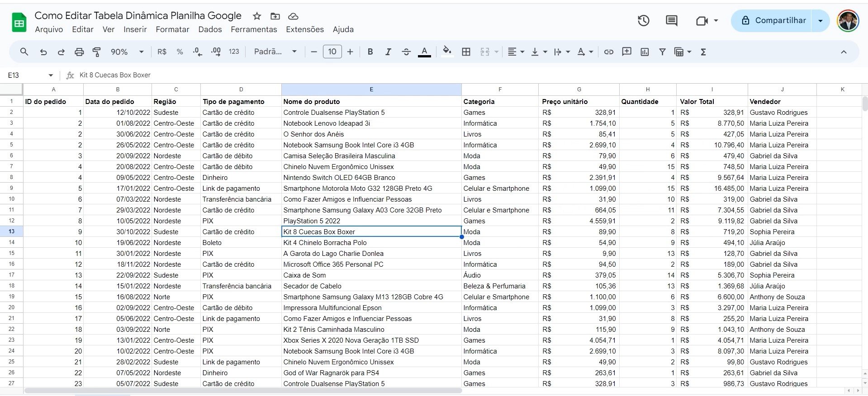Open version history clock icon
Viewport: 868px width, 396px height.
click(644, 21)
